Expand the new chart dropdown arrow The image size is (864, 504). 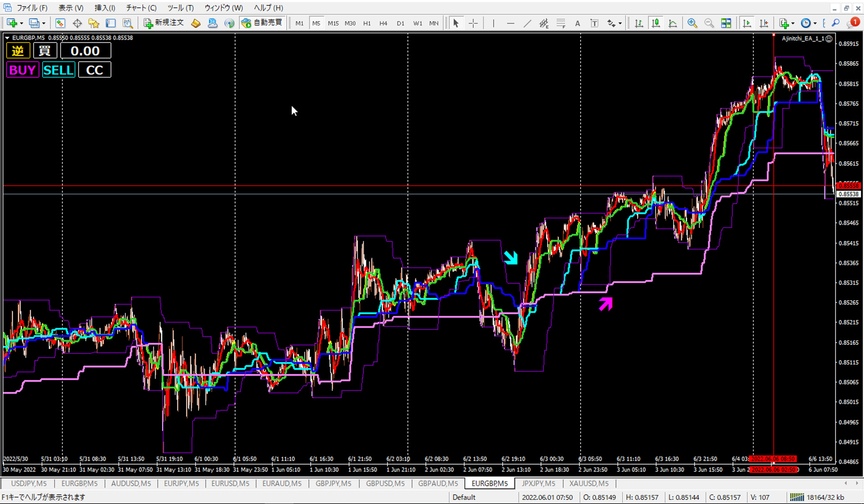coord(21,23)
